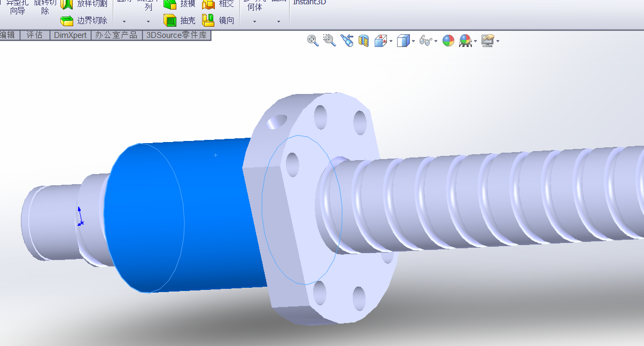Click the 抽壳 text label
The height and width of the screenshot is (346, 644).
[188, 21]
